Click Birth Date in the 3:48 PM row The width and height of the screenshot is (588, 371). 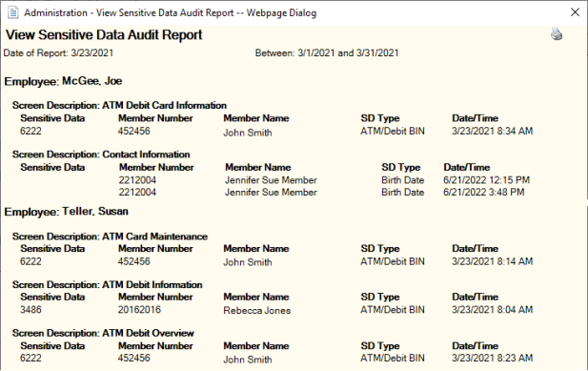(x=403, y=192)
